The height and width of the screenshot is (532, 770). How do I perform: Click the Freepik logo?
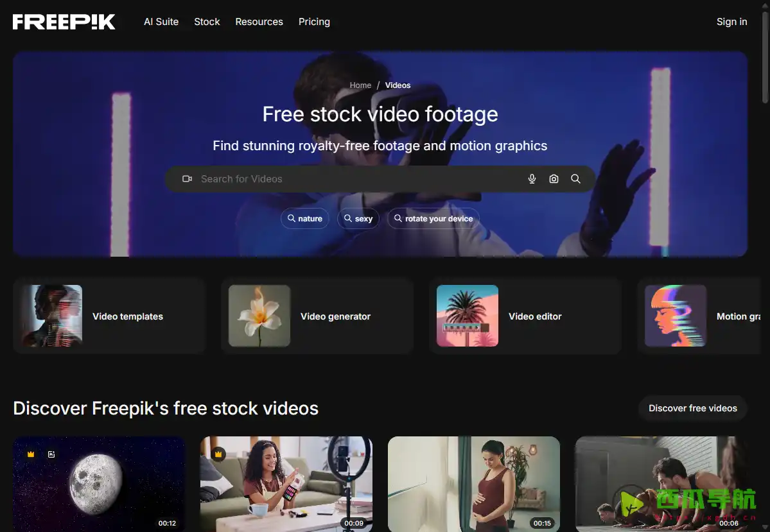[x=64, y=22]
